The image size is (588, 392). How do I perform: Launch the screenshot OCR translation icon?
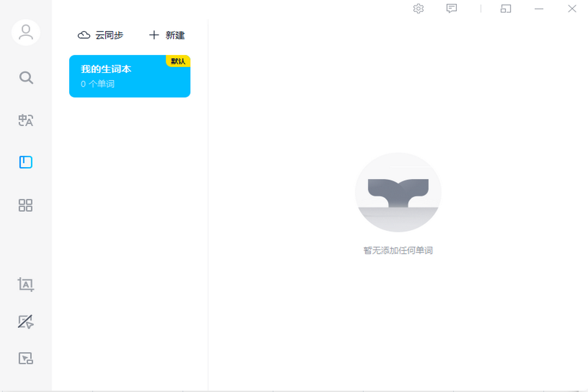26,284
